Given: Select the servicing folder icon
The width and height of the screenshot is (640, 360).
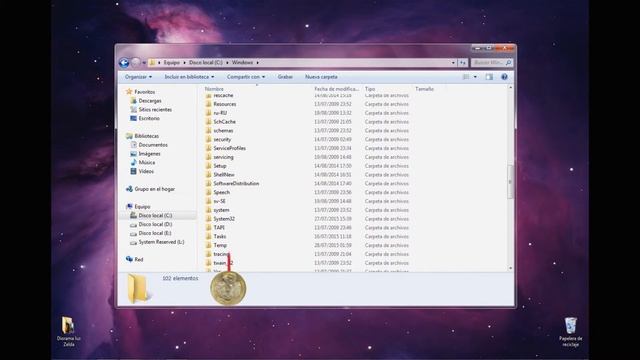Looking at the screenshot, I should 209,157.
